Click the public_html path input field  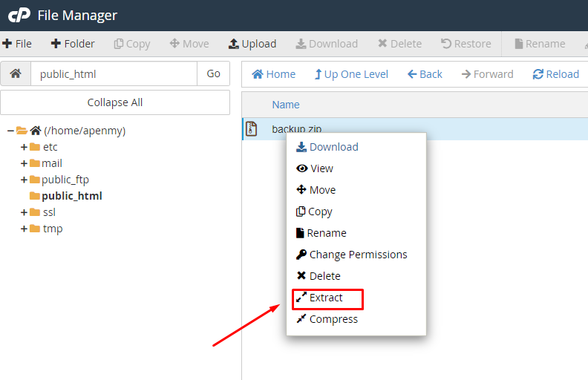[x=114, y=74]
